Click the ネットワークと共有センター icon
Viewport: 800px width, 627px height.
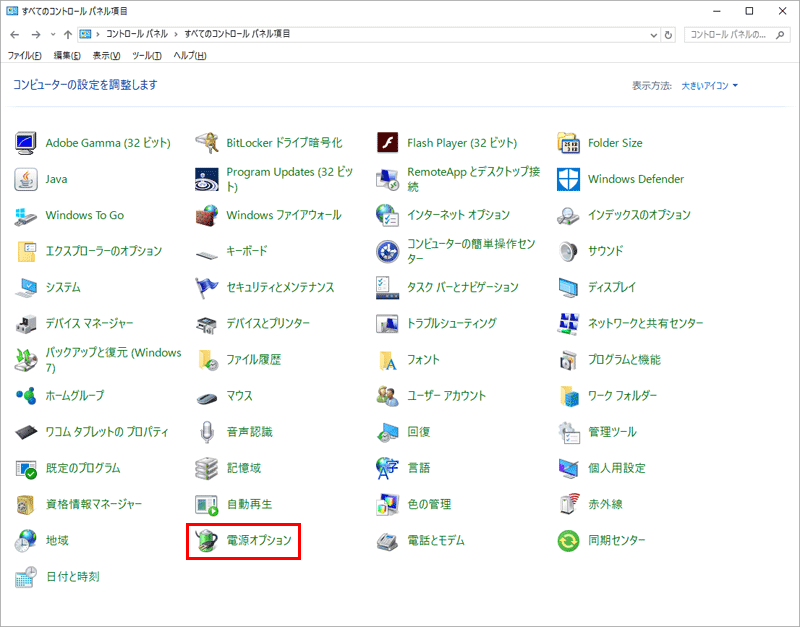tap(568, 324)
